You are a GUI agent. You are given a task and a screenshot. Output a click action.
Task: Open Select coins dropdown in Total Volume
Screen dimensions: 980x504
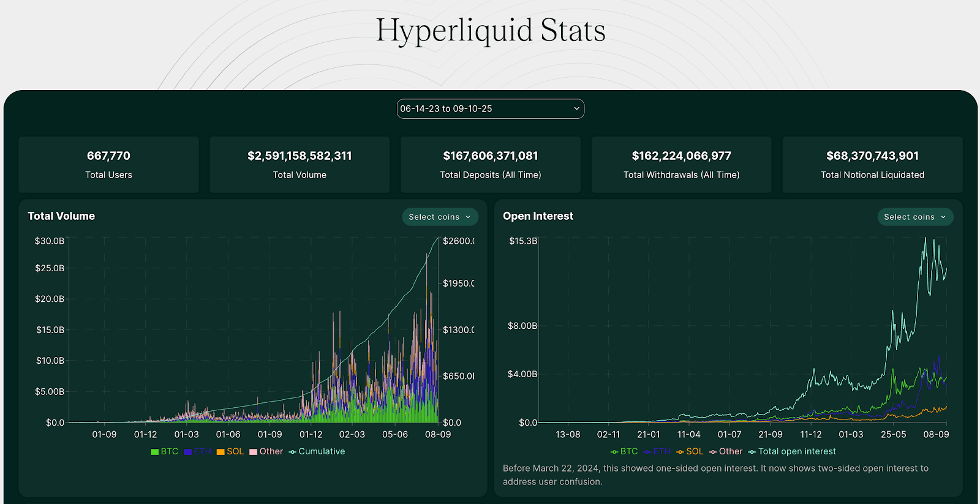[440, 217]
